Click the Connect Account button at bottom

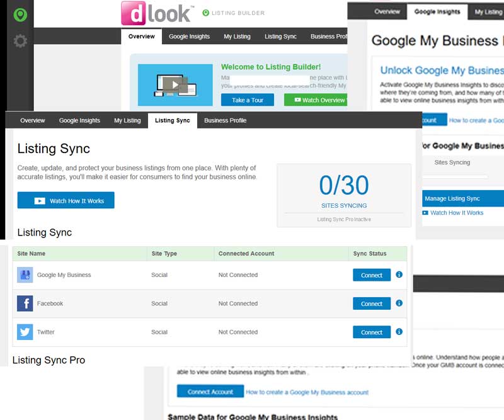click(210, 392)
